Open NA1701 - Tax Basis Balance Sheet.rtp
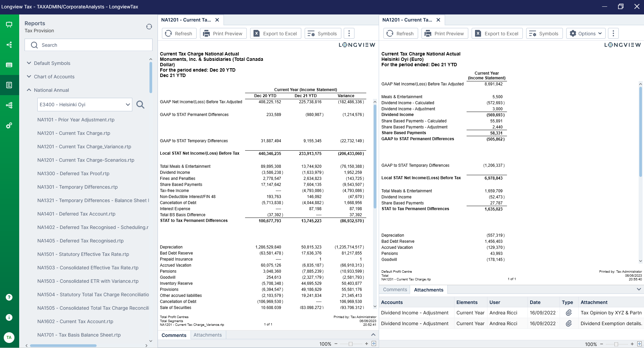Viewport: 644px width, 348px height. 79,335
